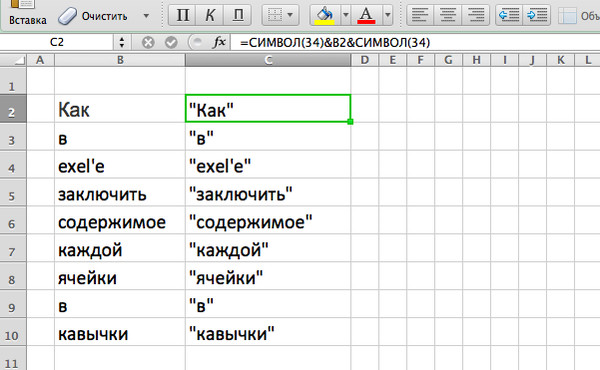Click cell C9 containing "в"
600x370 pixels.
coord(268,304)
